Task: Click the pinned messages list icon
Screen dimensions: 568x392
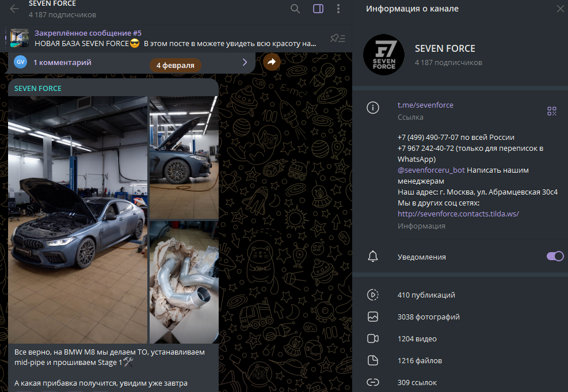Action: [337, 39]
